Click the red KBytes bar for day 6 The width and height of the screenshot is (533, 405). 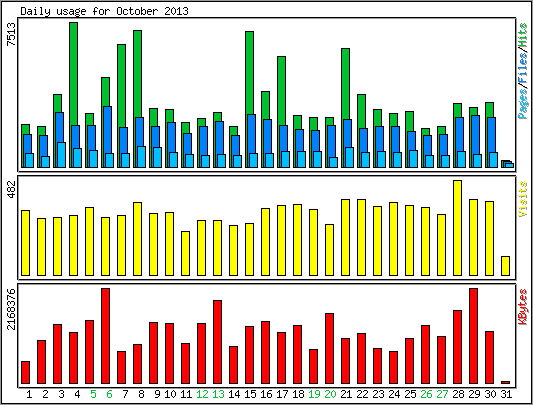(105, 336)
